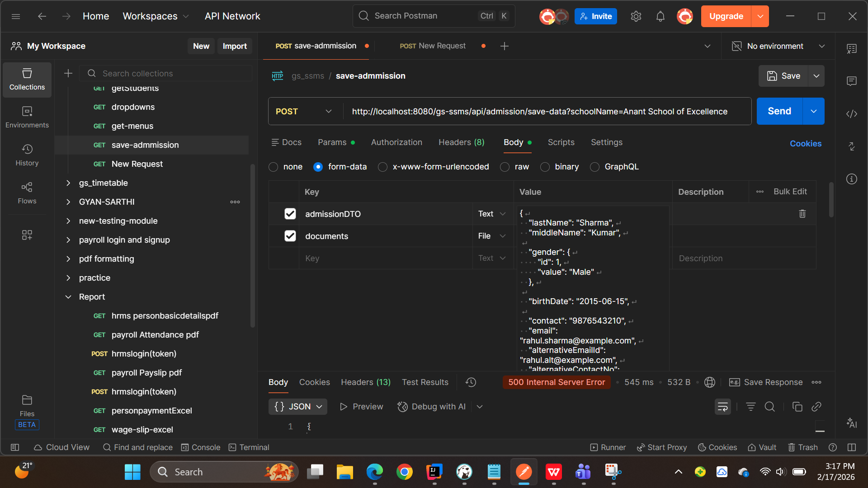Image resolution: width=868 pixels, height=488 pixels.
Task: Open the Scripts request tab
Action: [x=561, y=142]
